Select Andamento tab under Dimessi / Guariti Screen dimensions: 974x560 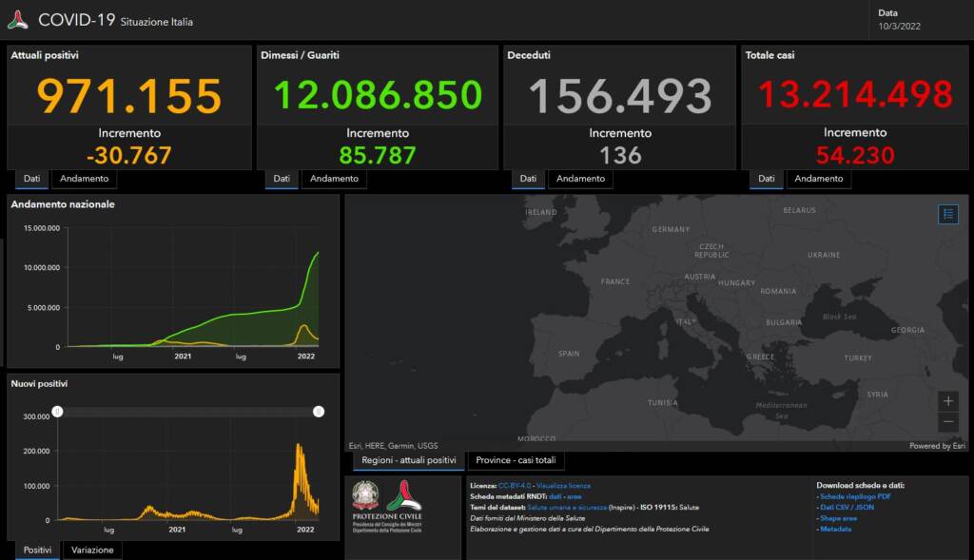pos(334,179)
